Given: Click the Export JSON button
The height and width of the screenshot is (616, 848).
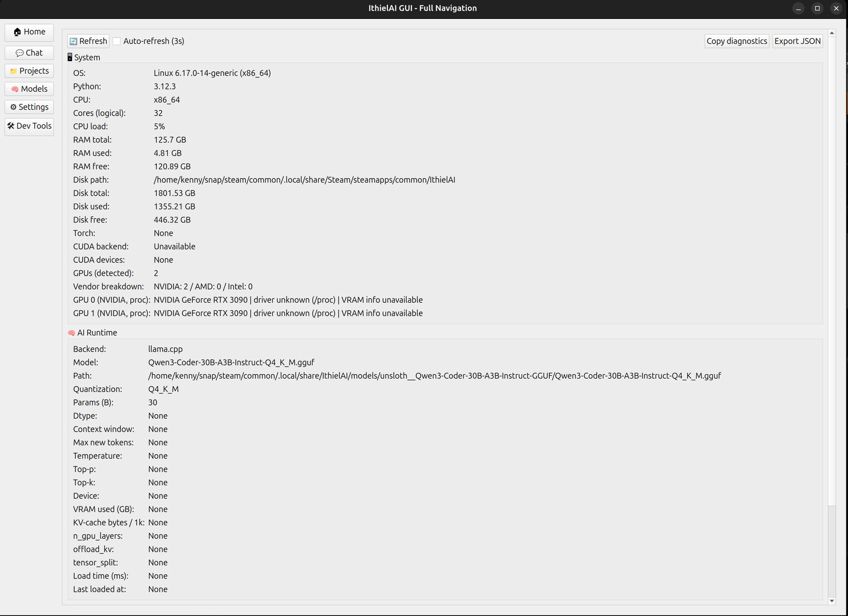Looking at the screenshot, I should (798, 40).
